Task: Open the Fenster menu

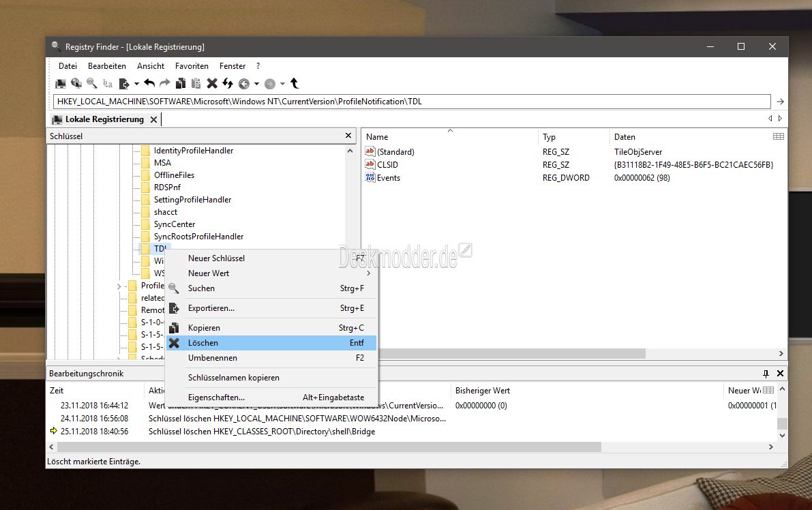Action: pyautogui.click(x=232, y=66)
